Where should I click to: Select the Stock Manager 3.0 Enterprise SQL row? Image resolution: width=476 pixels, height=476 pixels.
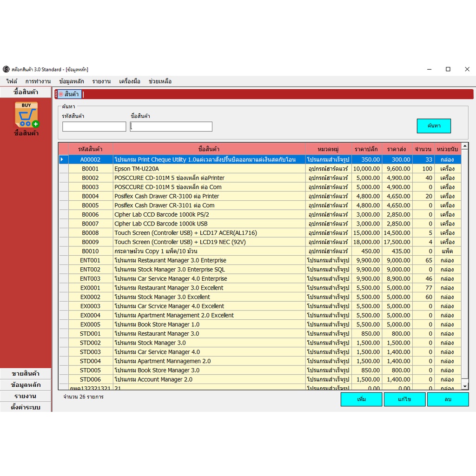(260, 270)
